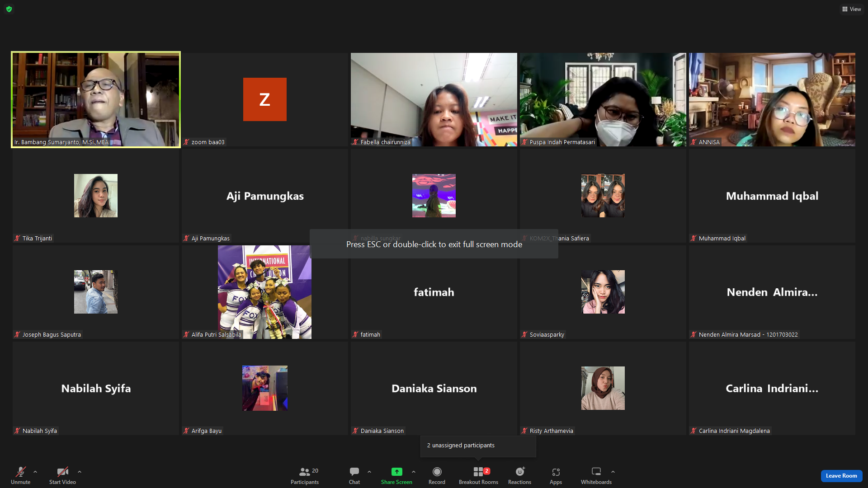
Task: Click the muted mic icon beside Tika Trijanti
Action: tap(17, 238)
